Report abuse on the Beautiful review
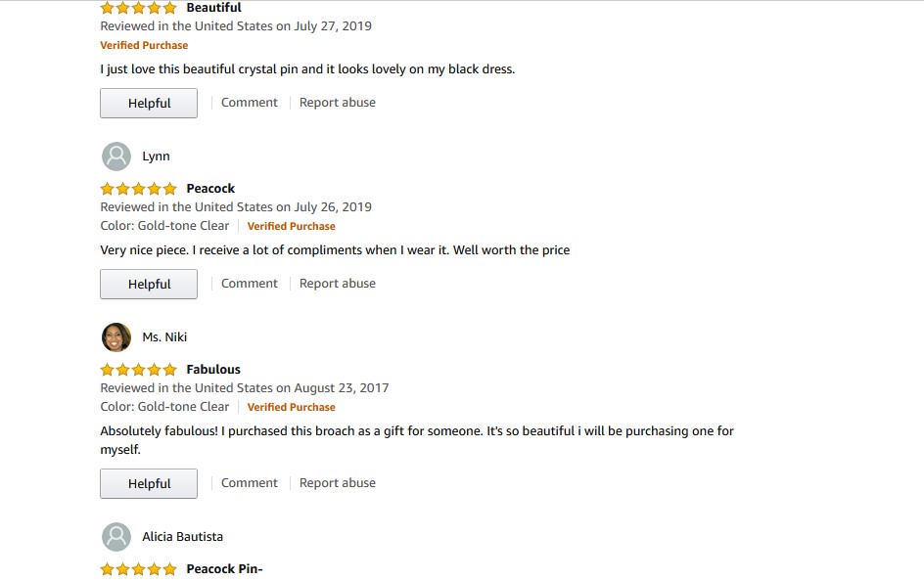The image size is (924, 581). pyautogui.click(x=337, y=103)
